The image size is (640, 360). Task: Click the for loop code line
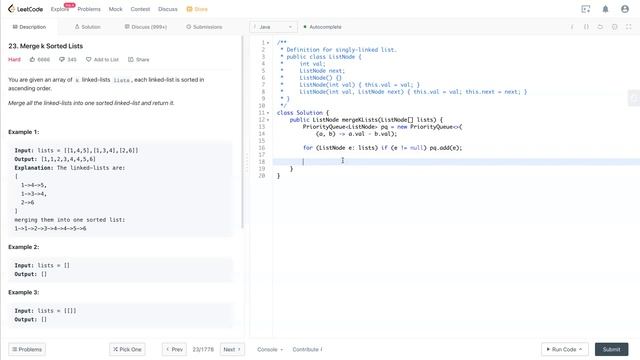coord(382,148)
